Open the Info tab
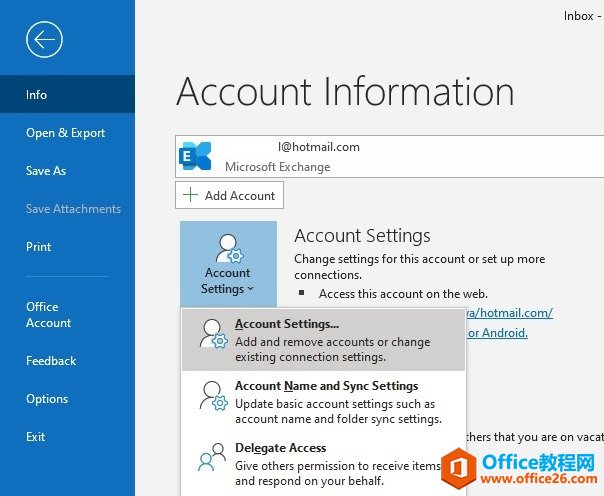Screen dimensions: 604x496 (x=67, y=94)
